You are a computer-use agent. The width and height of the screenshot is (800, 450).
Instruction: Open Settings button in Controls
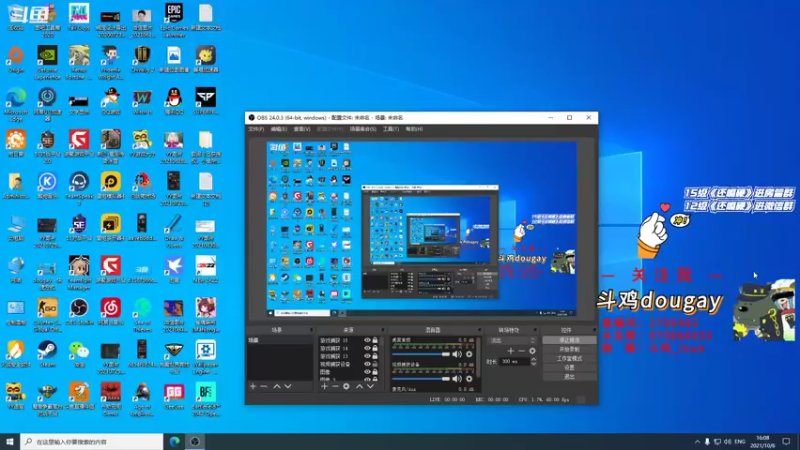point(569,367)
